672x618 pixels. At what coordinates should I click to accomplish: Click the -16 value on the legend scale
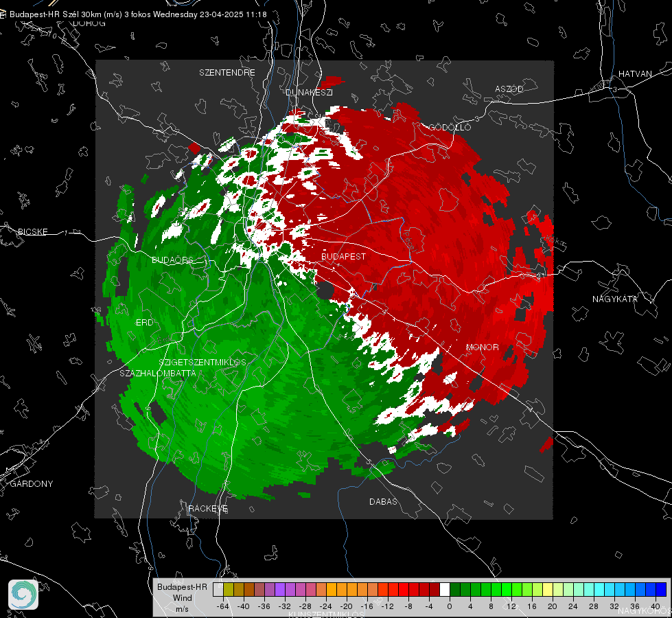[367, 606]
